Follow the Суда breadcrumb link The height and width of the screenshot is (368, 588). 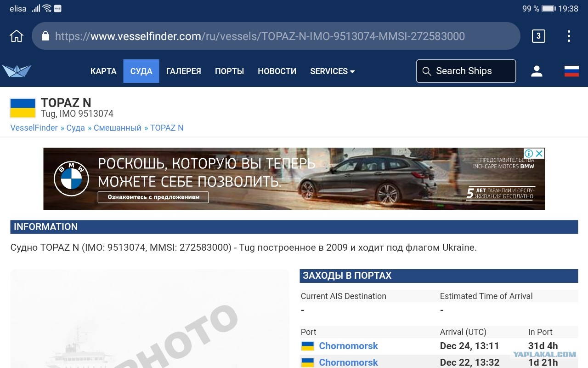point(76,128)
